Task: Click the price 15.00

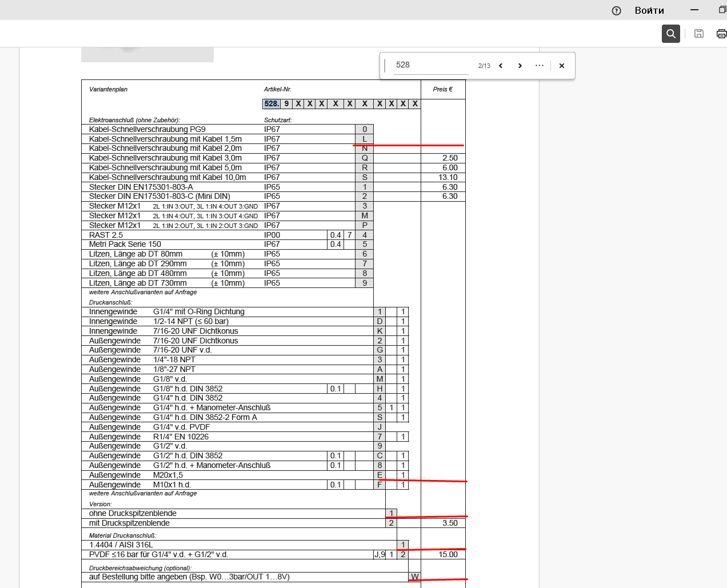Action: tap(448, 554)
